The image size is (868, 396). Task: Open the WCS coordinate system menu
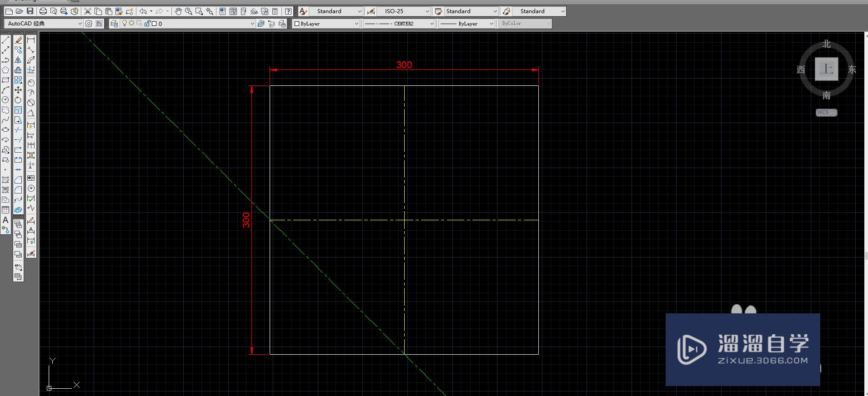(826, 112)
